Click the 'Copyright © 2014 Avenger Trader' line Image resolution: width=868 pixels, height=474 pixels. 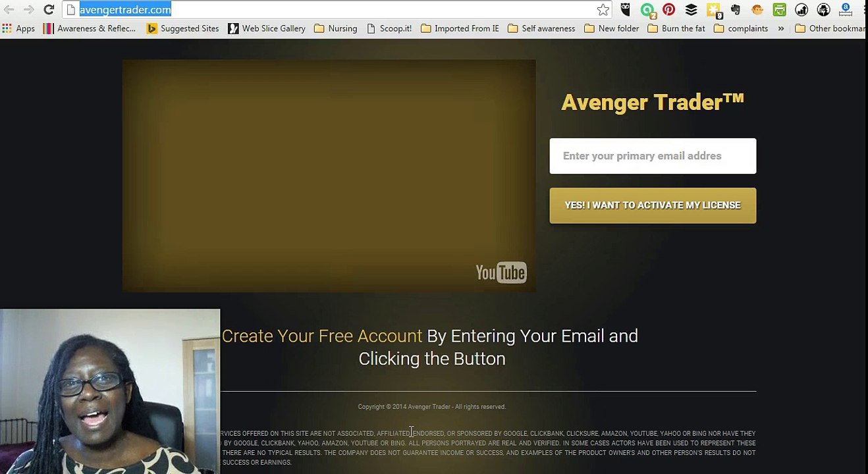click(x=432, y=407)
